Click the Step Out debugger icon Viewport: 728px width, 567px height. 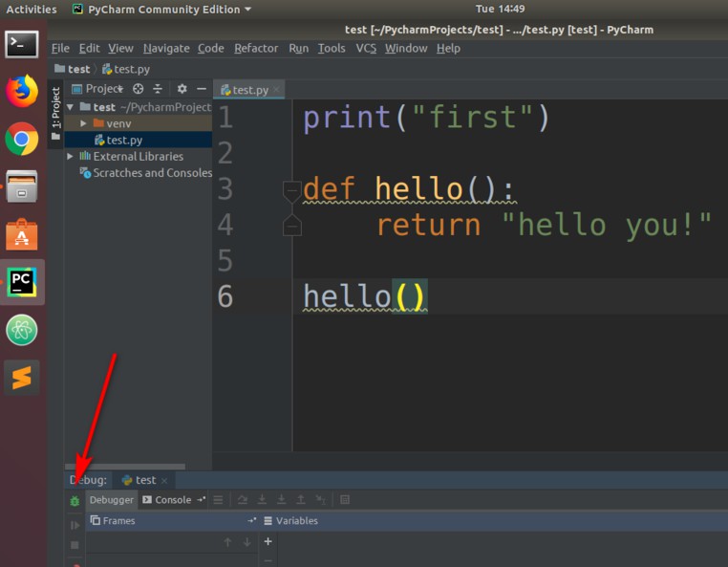click(301, 500)
